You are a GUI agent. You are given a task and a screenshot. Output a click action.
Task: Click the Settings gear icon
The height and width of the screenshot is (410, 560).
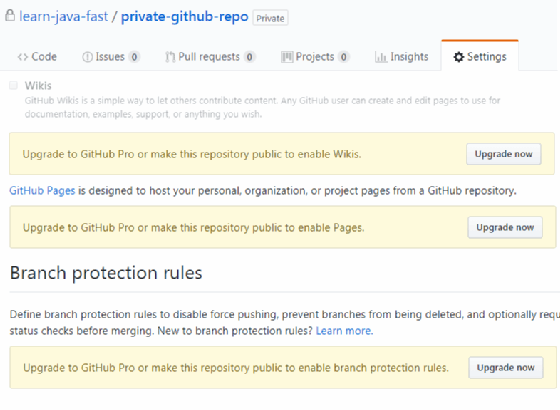(459, 57)
